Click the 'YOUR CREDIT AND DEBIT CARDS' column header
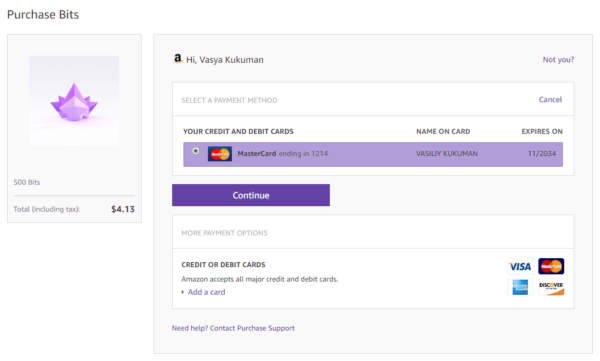Screen dimensions: 600x361 pos(238,131)
